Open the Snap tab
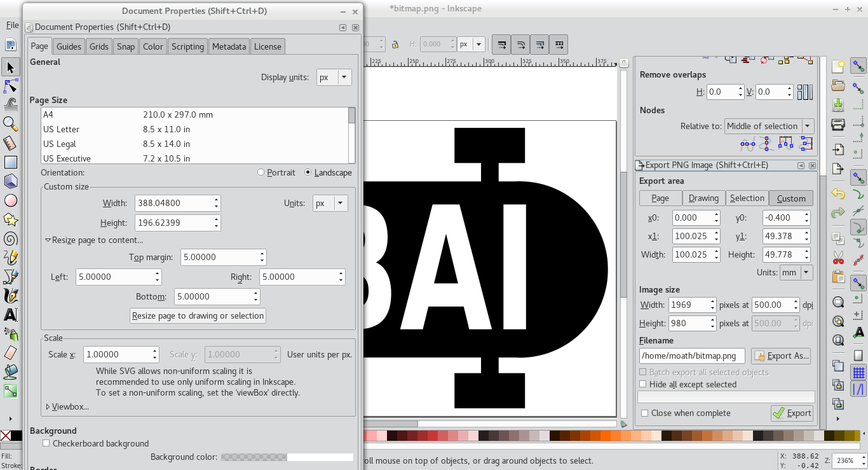 pyautogui.click(x=126, y=46)
